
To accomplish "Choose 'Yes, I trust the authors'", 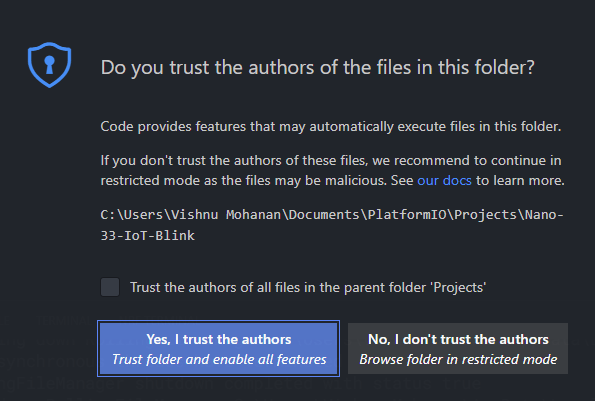I will [x=219, y=349].
